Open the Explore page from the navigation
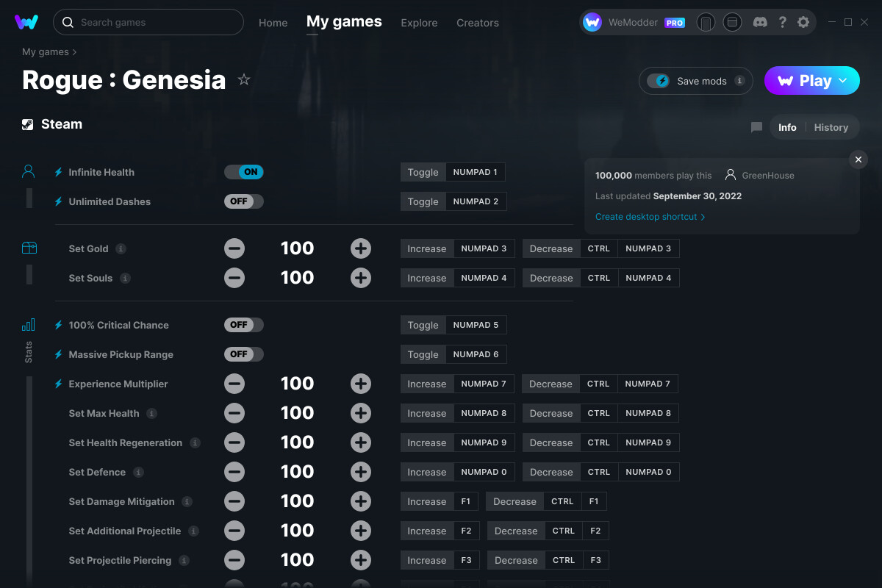The width and height of the screenshot is (882, 588). [419, 23]
